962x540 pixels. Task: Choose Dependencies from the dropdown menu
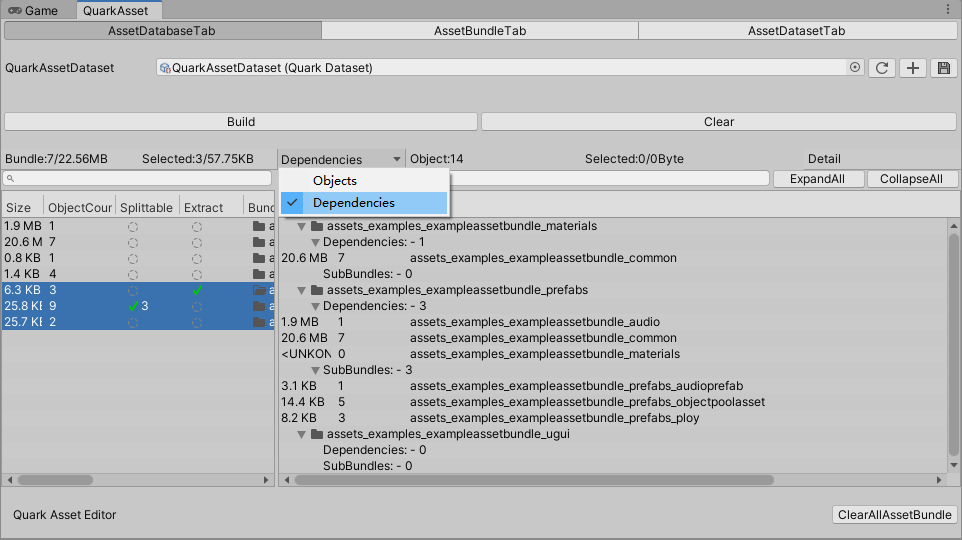[x=364, y=202]
